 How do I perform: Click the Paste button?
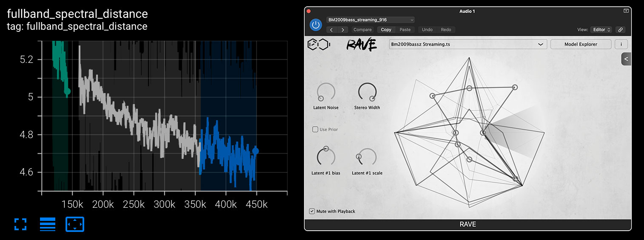(405, 30)
